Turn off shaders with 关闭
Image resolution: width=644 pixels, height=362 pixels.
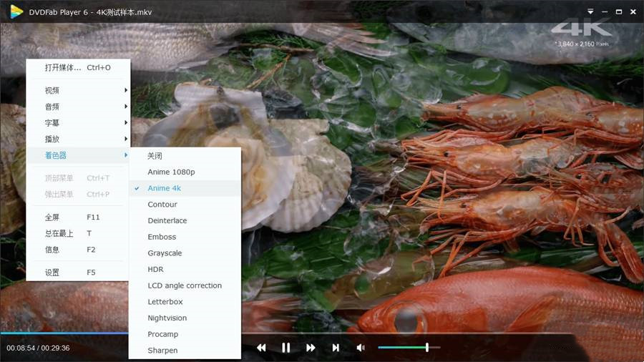point(185,155)
